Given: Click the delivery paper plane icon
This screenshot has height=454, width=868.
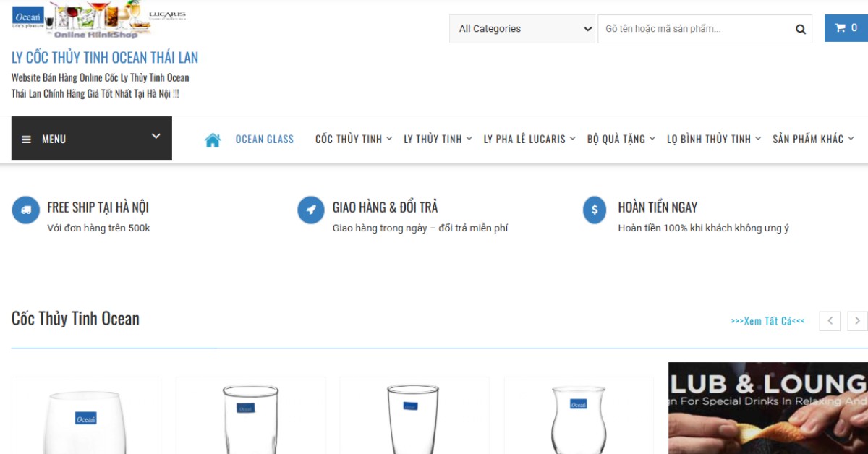Looking at the screenshot, I should point(311,210).
